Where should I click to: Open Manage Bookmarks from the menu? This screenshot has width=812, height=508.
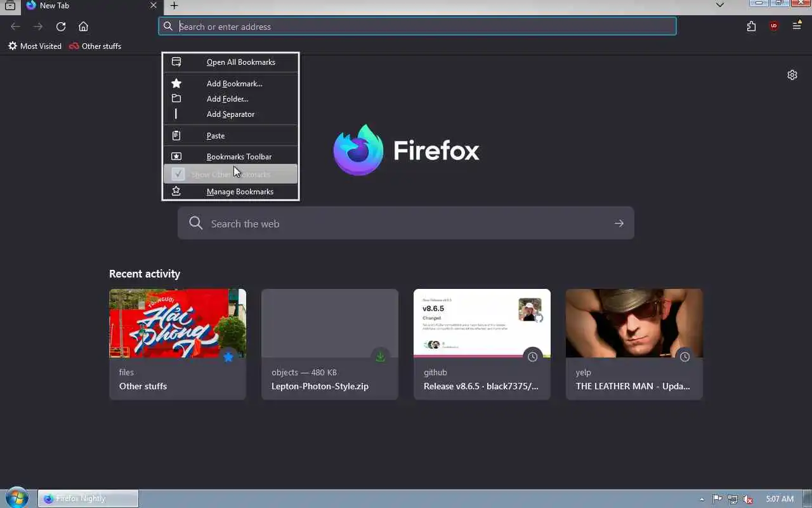tap(230, 191)
